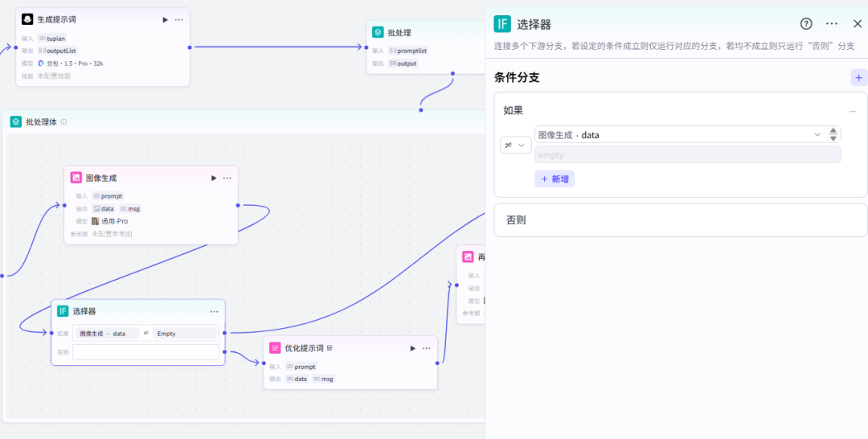Viewport: 868px width, 439px height.
Task: Open more options on 选择器 node
Action: (215, 312)
